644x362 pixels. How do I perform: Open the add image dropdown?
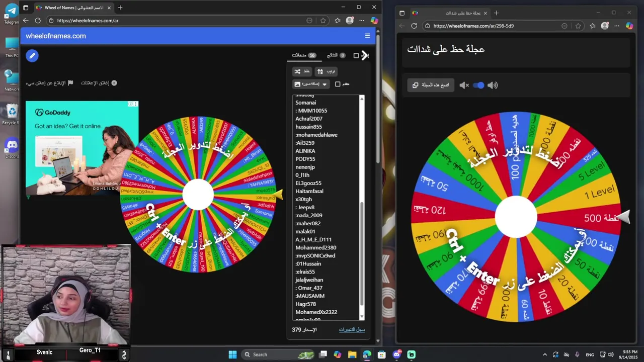[310, 84]
